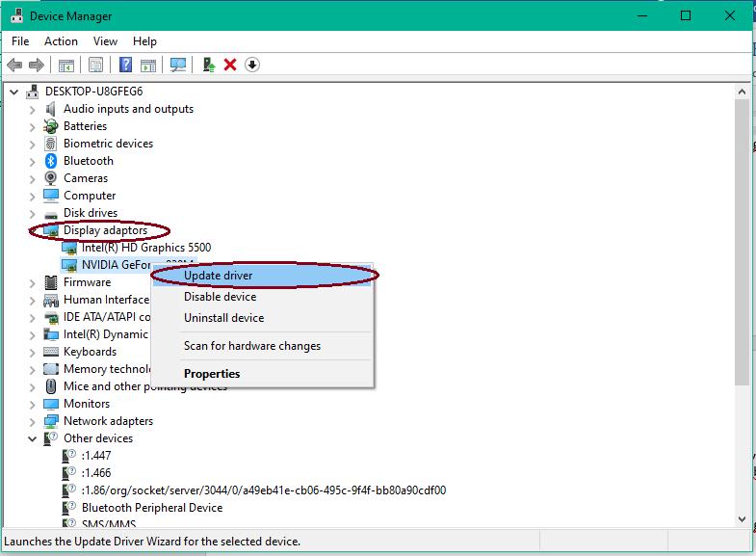
Task: Open the View menu
Action: tap(105, 41)
